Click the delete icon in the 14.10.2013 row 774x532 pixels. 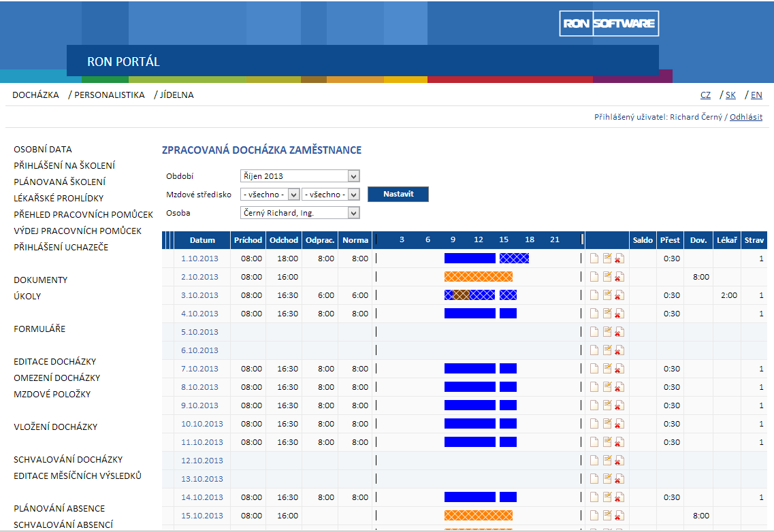619,497
